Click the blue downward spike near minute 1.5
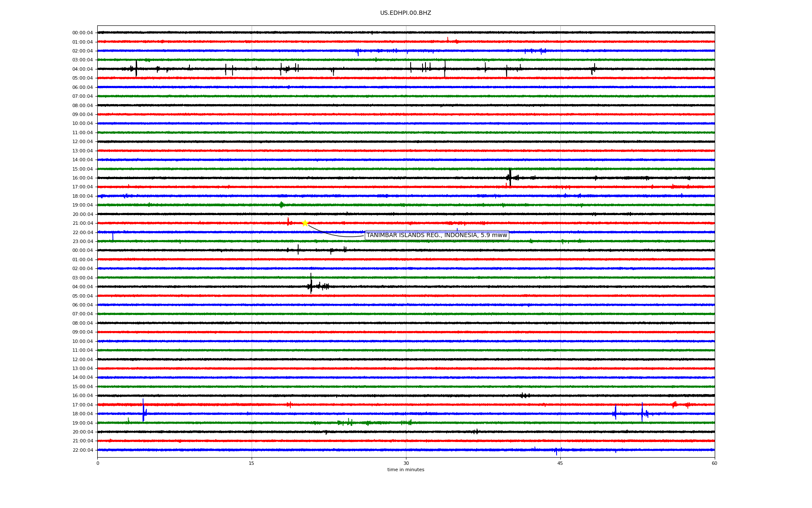Screen dimensions: 812x508 pyautogui.click(x=112, y=236)
